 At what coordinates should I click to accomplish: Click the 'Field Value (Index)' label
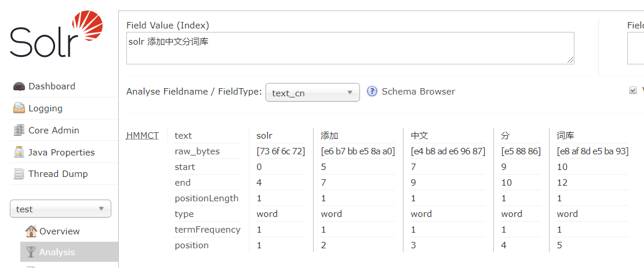pyautogui.click(x=168, y=26)
